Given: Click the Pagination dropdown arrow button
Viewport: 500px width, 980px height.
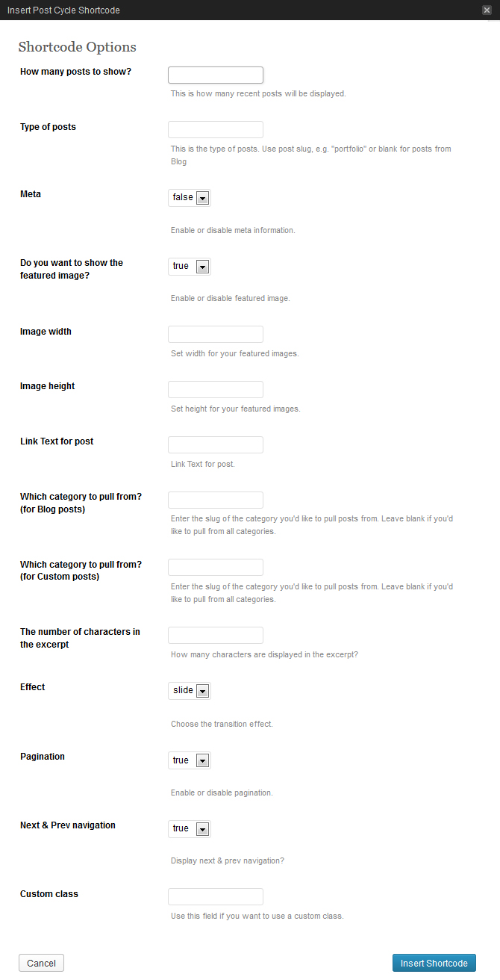Looking at the screenshot, I should (x=201, y=761).
